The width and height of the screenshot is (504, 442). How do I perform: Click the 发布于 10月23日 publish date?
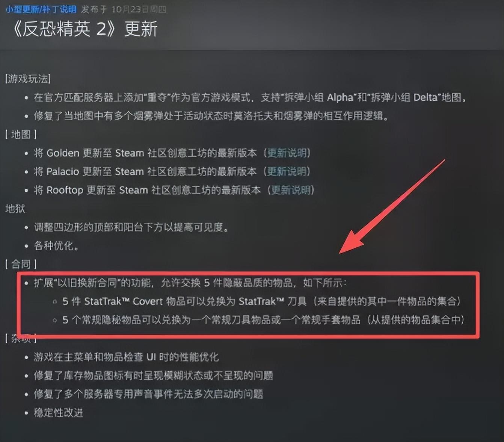[x=124, y=9]
